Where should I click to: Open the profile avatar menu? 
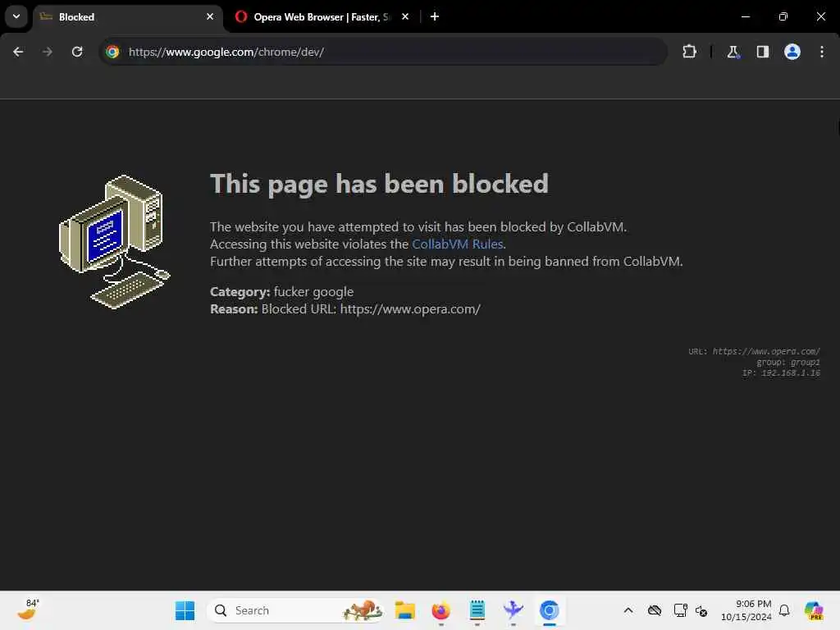tap(792, 52)
